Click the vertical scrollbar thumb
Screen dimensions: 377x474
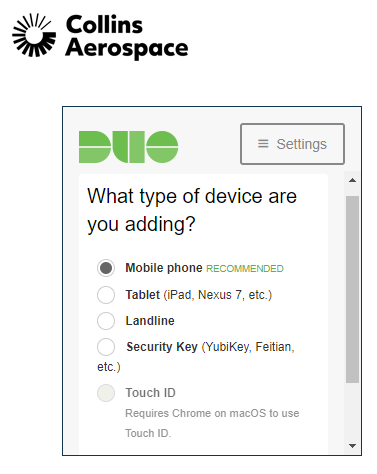coord(352,289)
